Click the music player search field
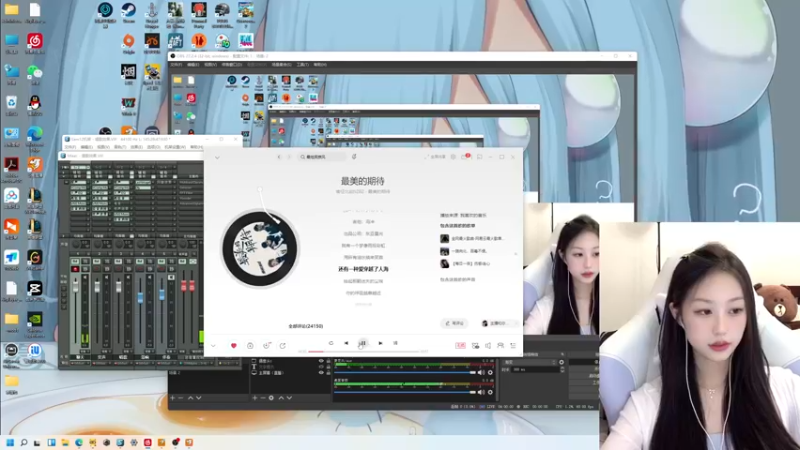 coord(321,157)
